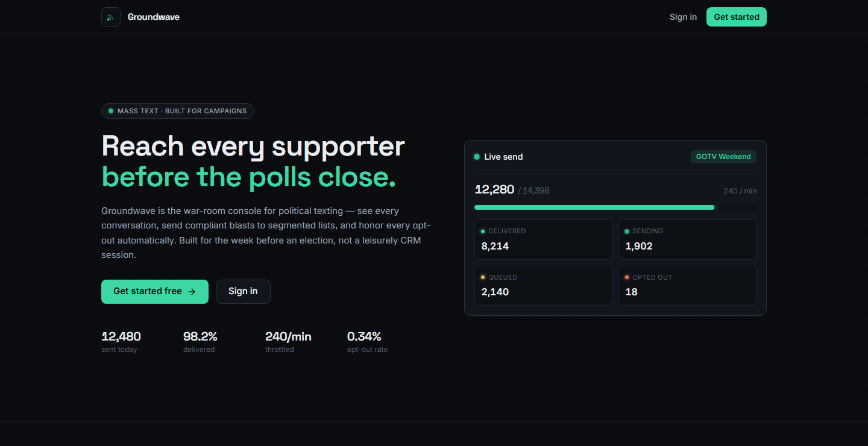Screen dimensions: 868x446
Task: Click the 98.2% delivered stat
Action: [x=200, y=342]
